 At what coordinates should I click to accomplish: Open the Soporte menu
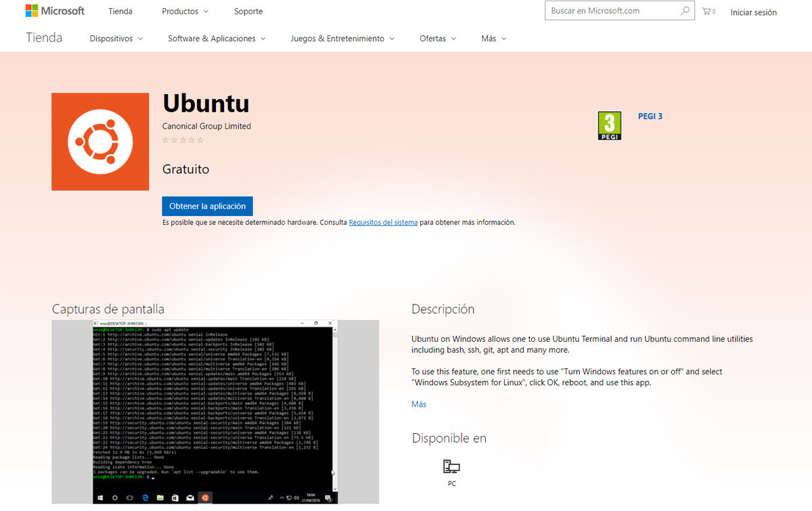pyautogui.click(x=248, y=11)
